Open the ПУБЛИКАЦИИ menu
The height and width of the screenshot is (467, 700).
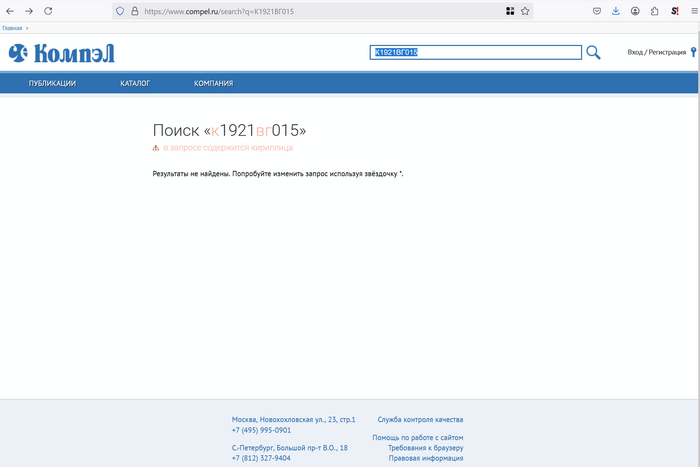(x=52, y=83)
